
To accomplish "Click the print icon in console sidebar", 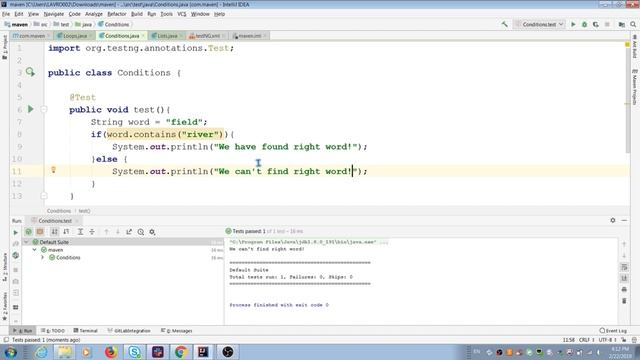I will tap(624, 289).
